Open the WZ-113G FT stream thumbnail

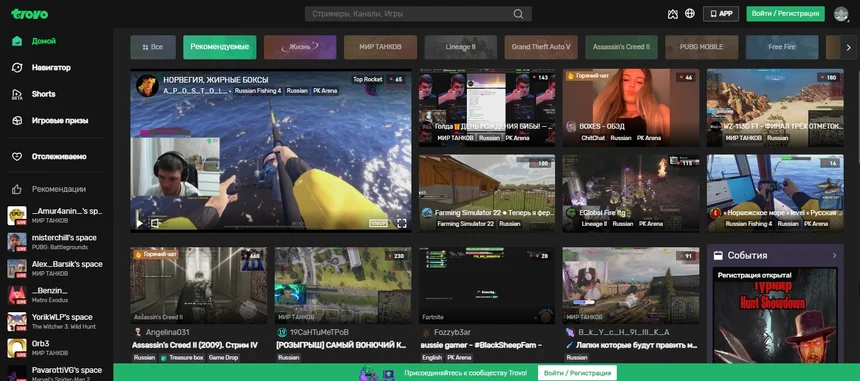coord(775,107)
